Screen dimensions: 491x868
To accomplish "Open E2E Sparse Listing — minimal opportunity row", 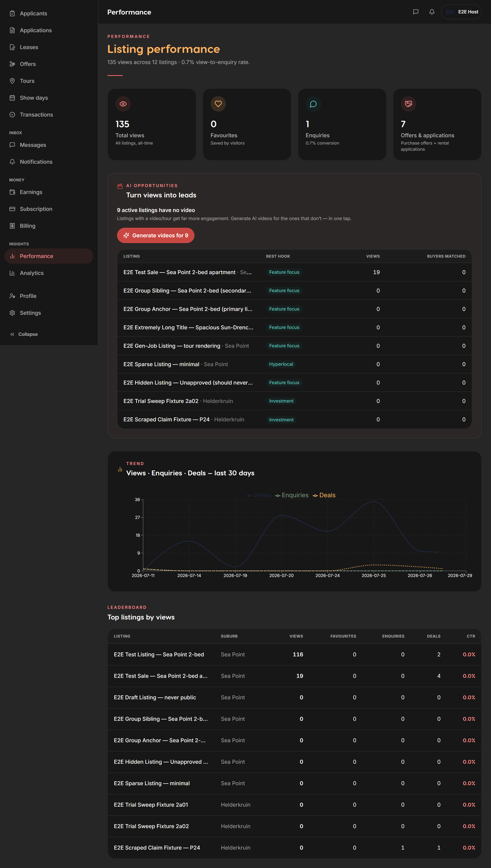I will click(x=294, y=364).
